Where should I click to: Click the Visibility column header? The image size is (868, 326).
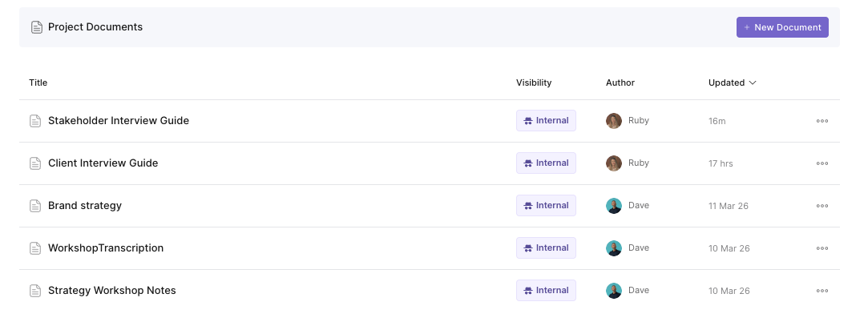pyautogui.click(x=534, y=83)
